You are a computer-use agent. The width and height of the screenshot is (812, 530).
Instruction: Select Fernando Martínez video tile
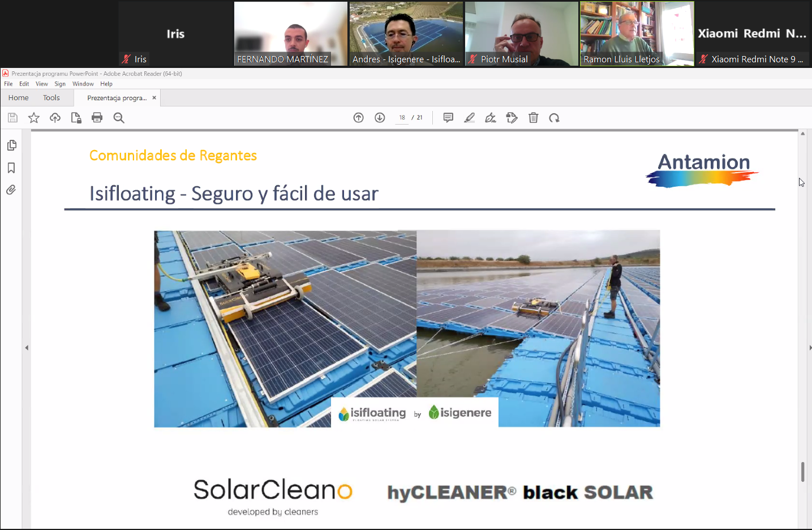coord(291,33)
